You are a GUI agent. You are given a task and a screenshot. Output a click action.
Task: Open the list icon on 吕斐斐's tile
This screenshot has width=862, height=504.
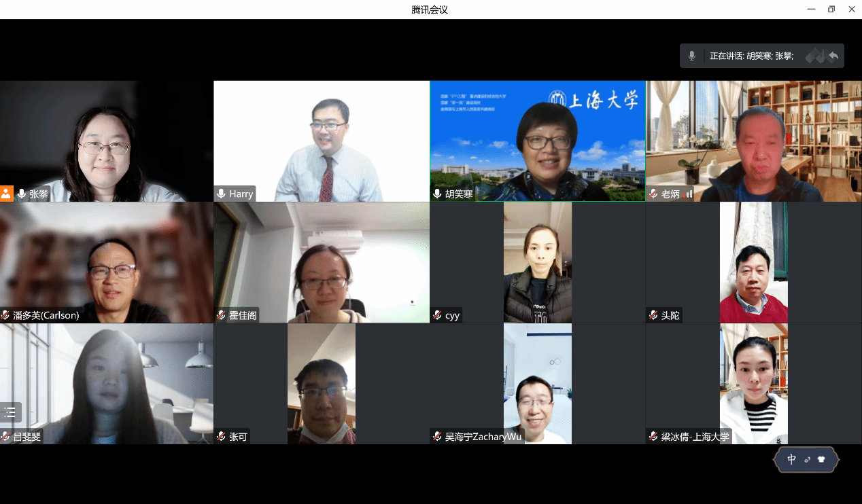click(10, 412)
